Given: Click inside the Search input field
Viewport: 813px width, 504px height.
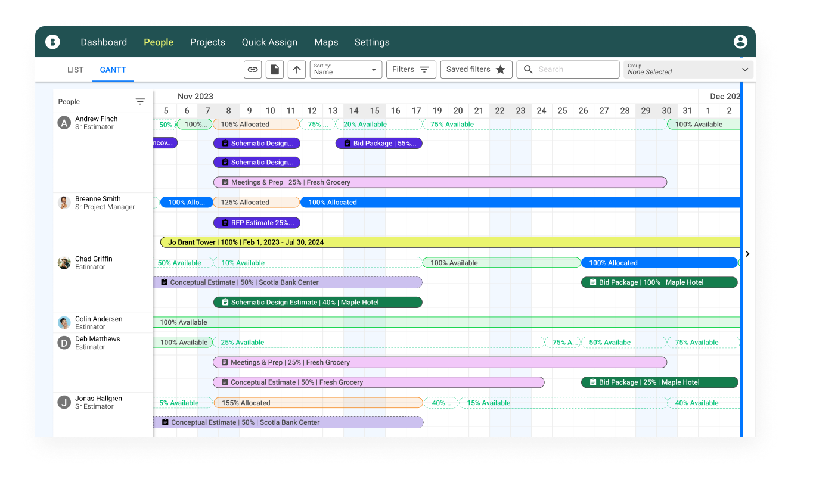Looking at the screenshot, I should pos(566,69).
